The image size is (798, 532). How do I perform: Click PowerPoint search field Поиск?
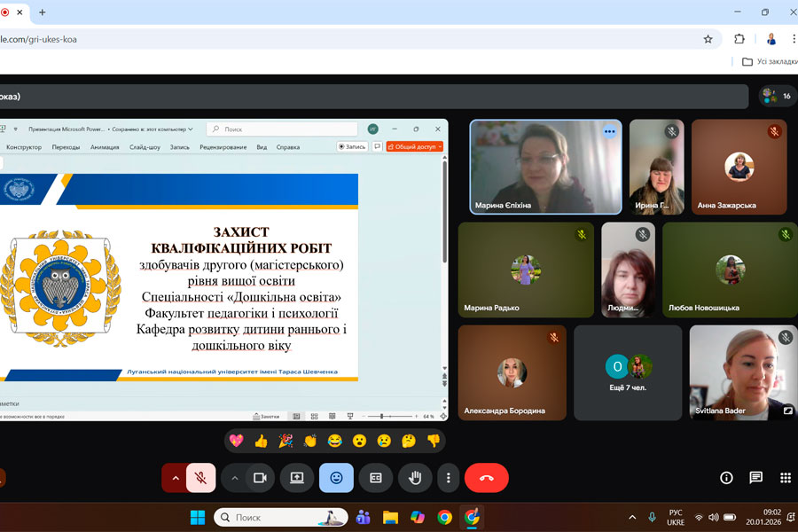pos(283,129)
